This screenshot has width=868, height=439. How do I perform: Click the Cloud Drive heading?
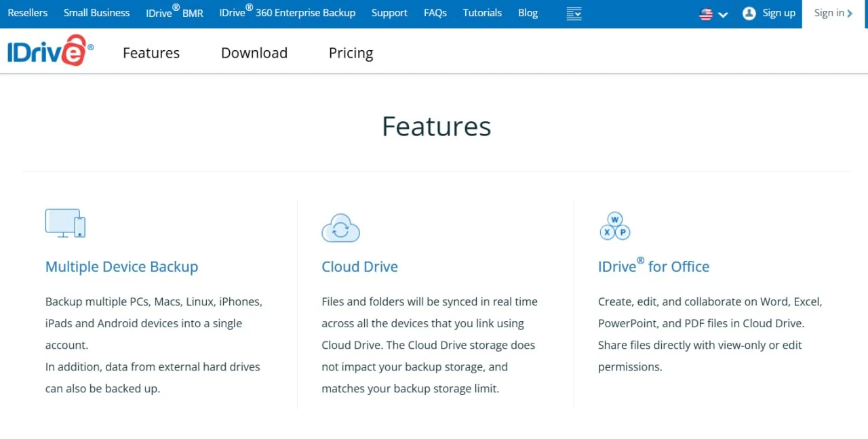360,267
